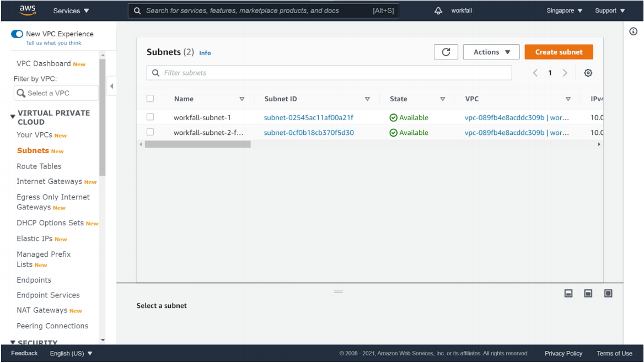Check the workfall-subnet-1 row checkbox
Image resolution: width=644 pixels, height=363 pixels.
150,117
